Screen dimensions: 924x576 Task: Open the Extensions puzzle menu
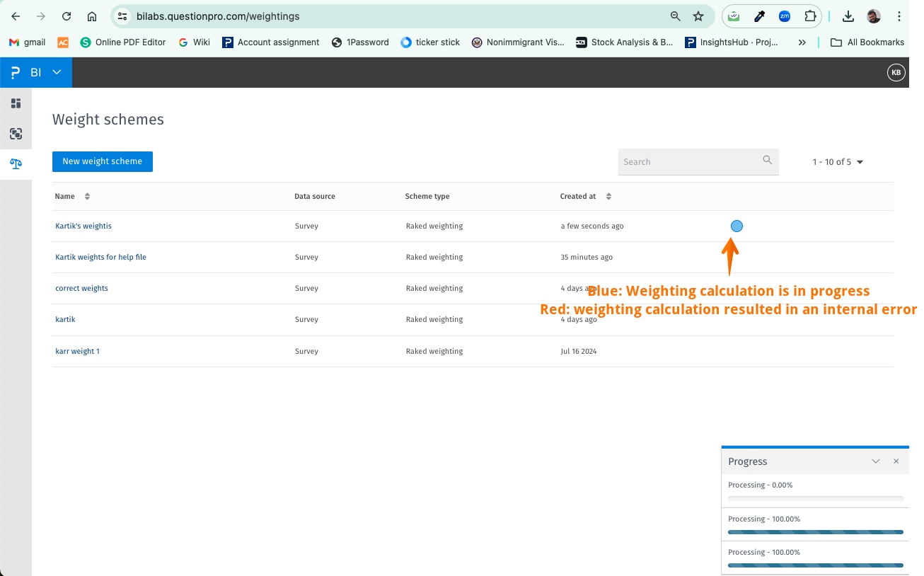810,16
